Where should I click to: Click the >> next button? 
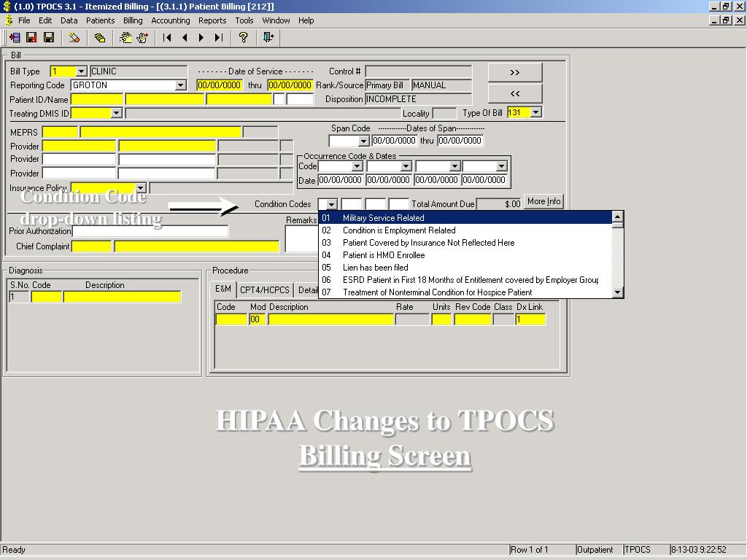[x=515, y=72]
